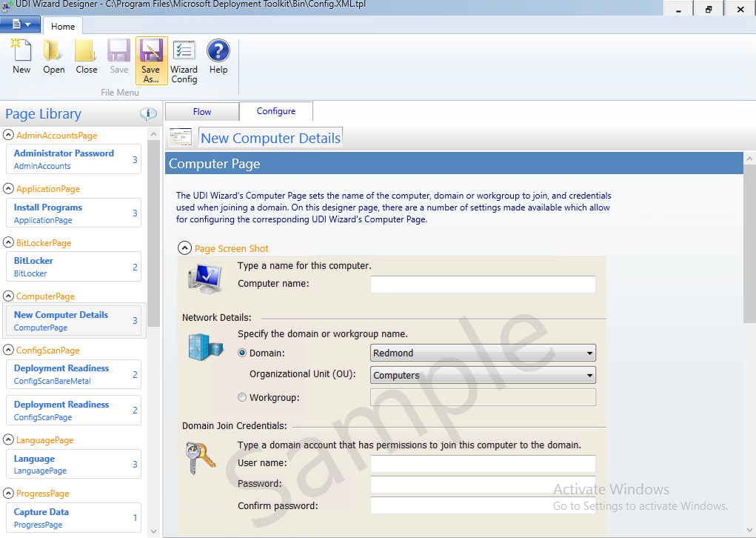
Task: Click into the Confirm password field
Action: 483,505
